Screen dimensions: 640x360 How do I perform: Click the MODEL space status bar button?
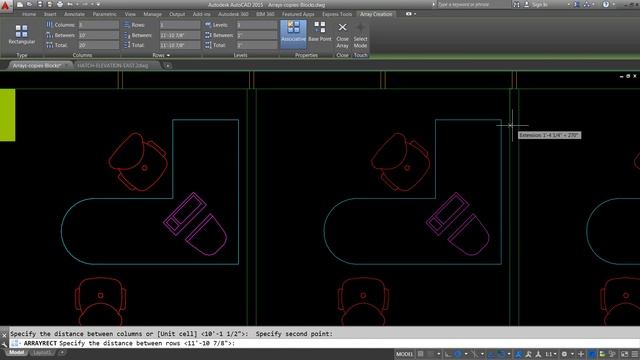[x=404, y=354]
